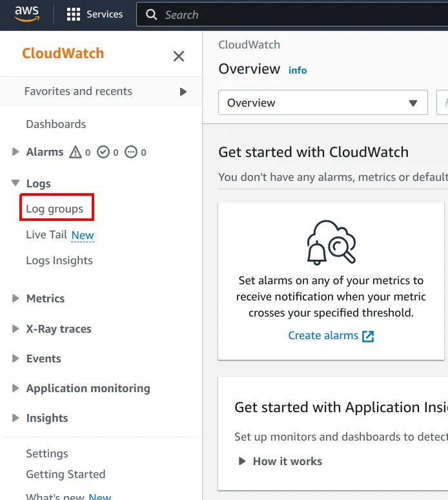Open the Metrics section label
The height and width of the screenshot is (500, 448).
coord(46,298)
